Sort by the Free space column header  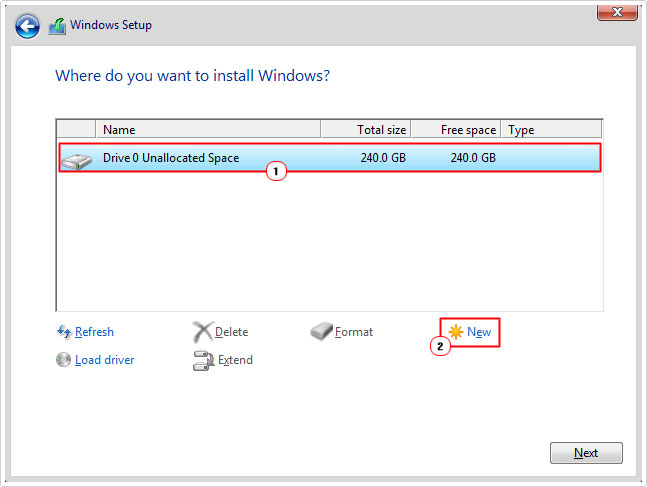point(456,130)
